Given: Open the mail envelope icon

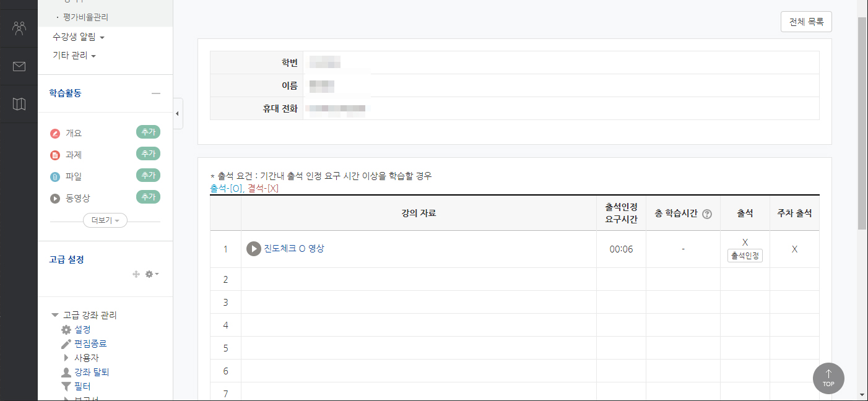Looking at the screenshot, I should click(19, 66).
